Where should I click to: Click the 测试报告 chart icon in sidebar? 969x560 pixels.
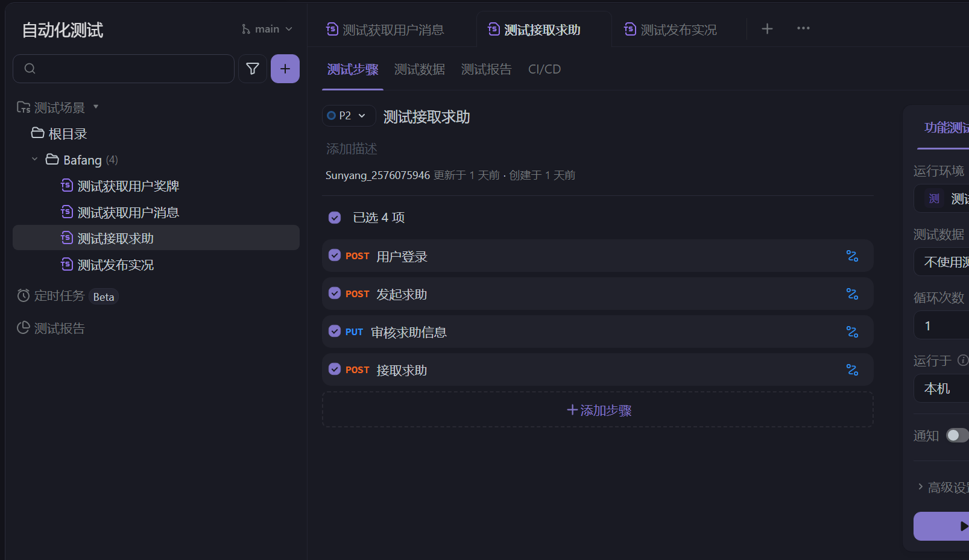pos(24,328)
